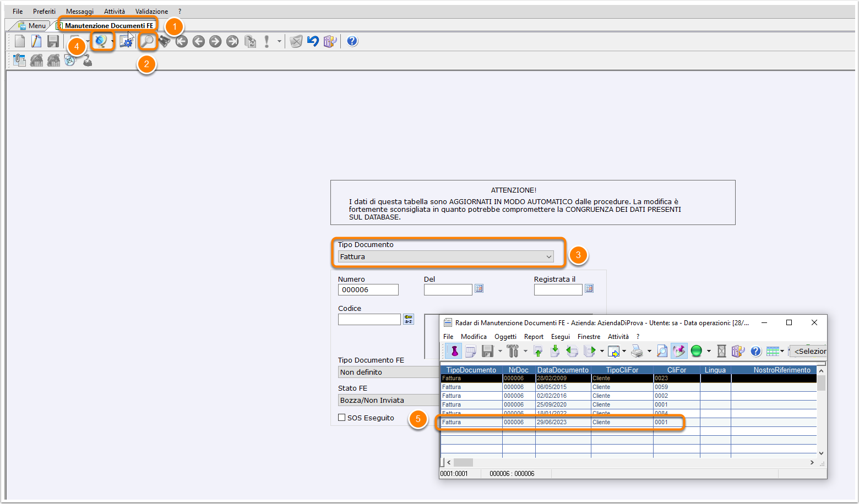Image resolution: width=859 pixels, height=504 pixels.
Task: Click the Edit document pencil icon
Action: [36, 41]
